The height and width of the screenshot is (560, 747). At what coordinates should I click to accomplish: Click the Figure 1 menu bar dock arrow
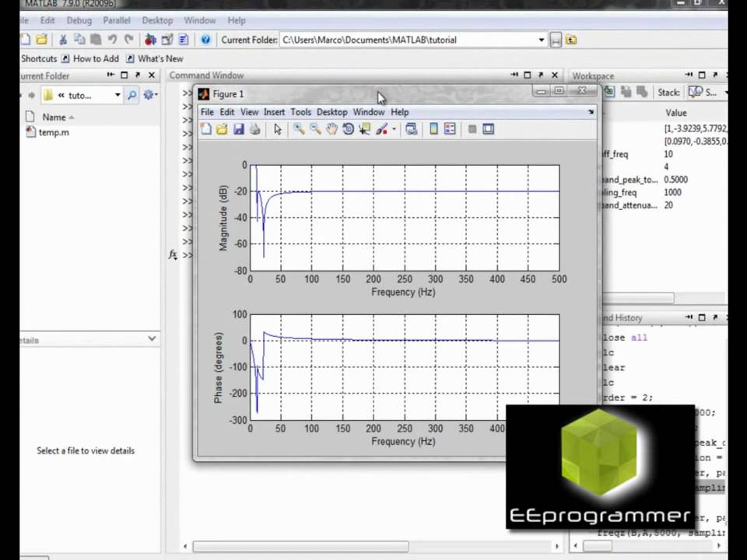(591, 111)
